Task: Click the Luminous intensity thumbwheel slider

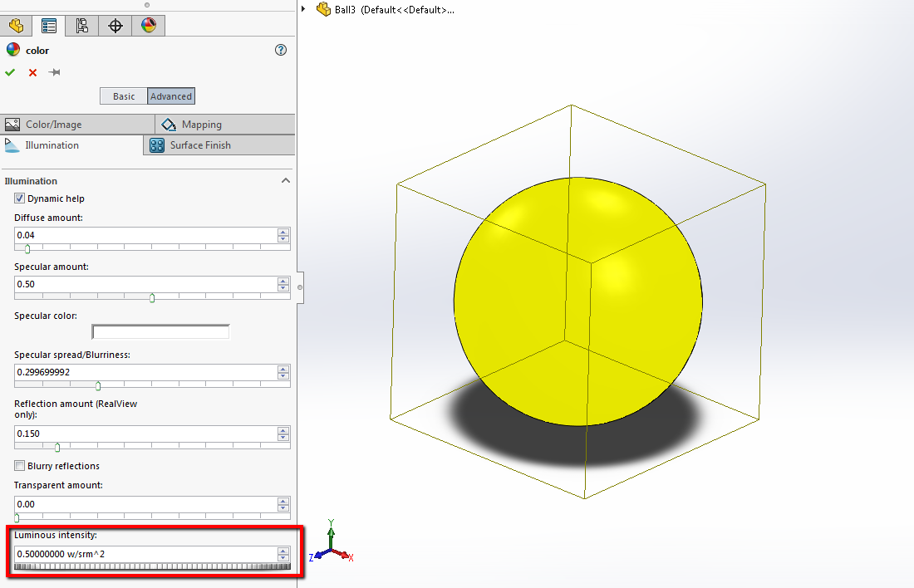Action: 152,566
